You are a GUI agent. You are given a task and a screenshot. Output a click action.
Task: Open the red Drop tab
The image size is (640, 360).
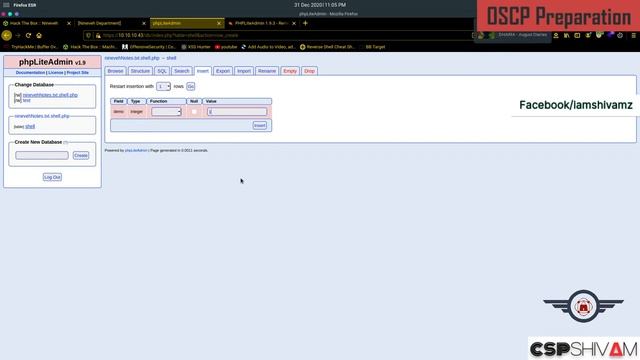coord(309,71)
